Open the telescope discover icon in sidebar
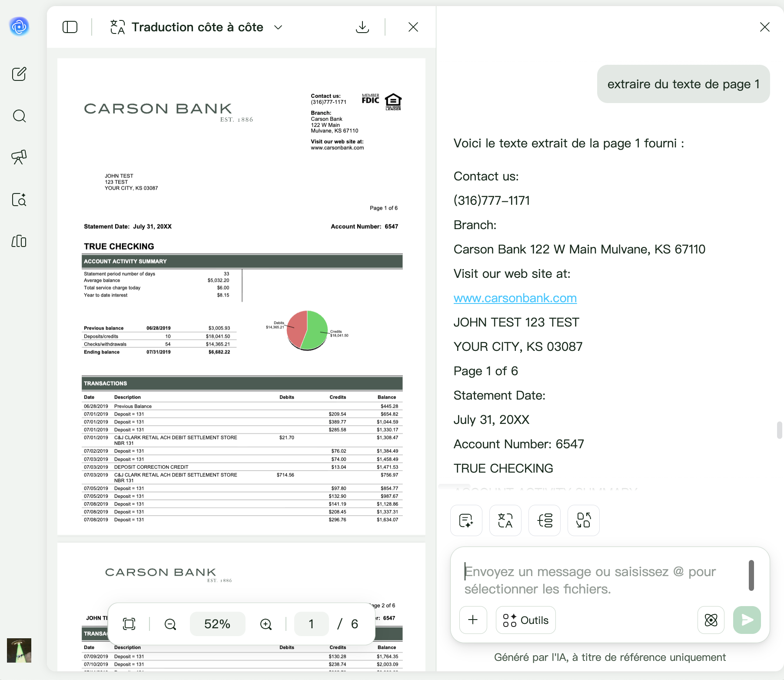Screen dimensions: 784x680 coord(19,157)
